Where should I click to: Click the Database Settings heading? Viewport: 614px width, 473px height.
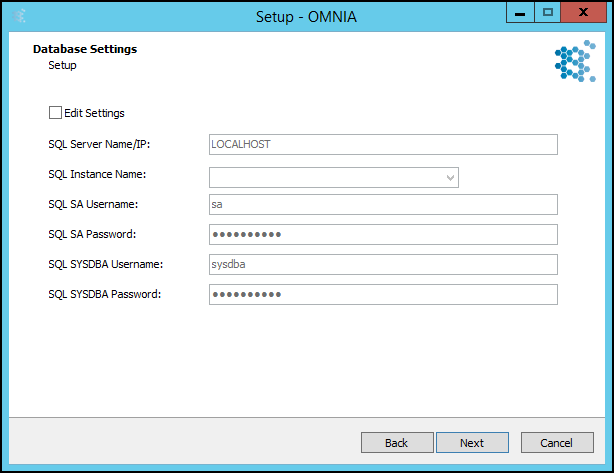(x=85, y=49)
